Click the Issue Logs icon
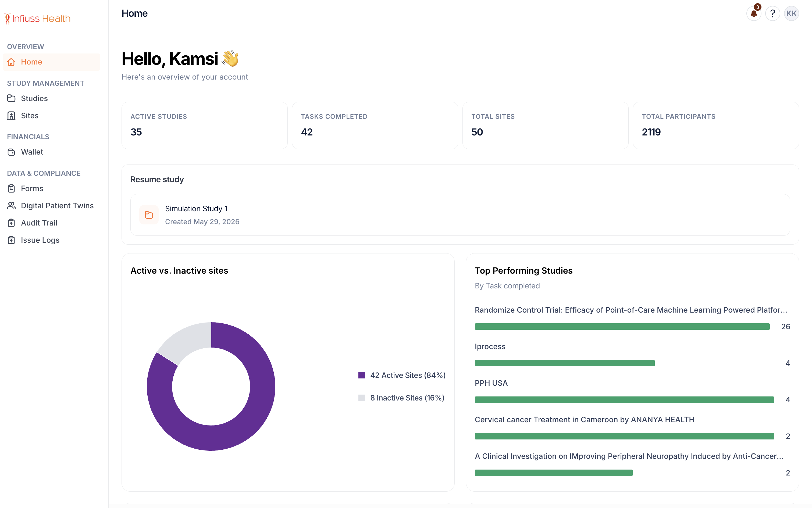This screenshot has width=812, height=508. (x=11, y=240)
